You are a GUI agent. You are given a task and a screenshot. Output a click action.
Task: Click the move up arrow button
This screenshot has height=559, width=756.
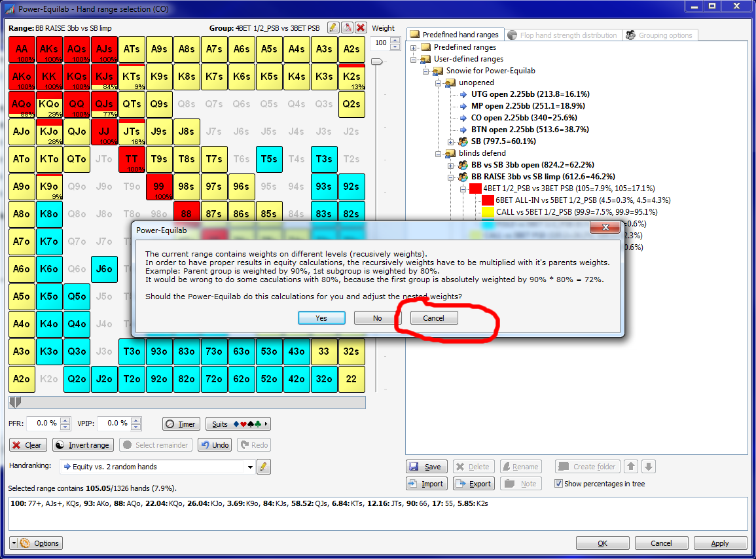click(x=631, y=467)
